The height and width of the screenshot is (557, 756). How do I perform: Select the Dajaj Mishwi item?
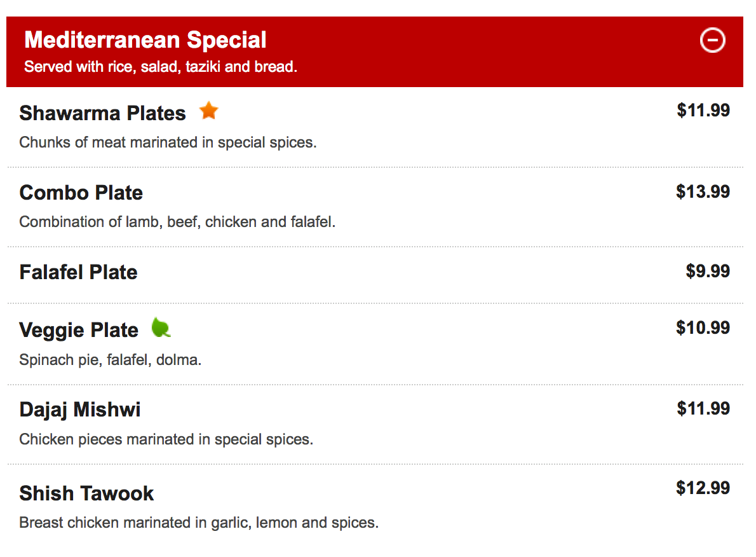click(x=80, y=409)
